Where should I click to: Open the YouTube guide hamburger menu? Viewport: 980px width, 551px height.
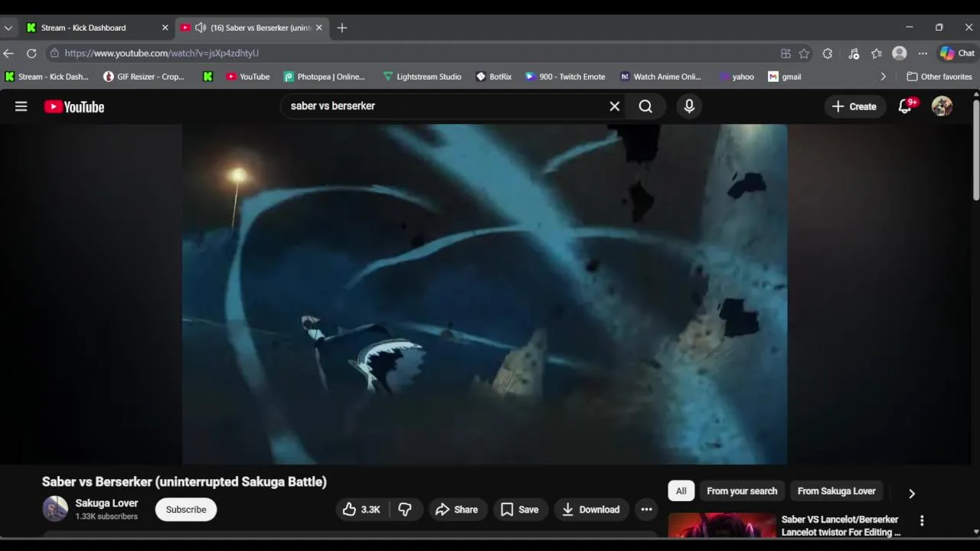(21, 106)
